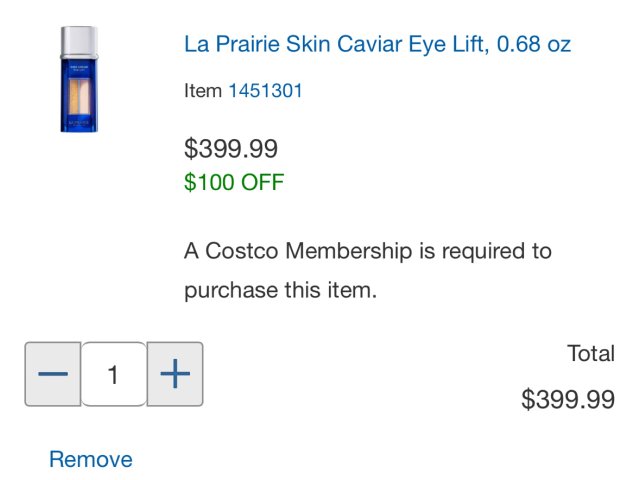Focus the quantity input field showing 1
The image size is (640, 480).
pos(113,374)
